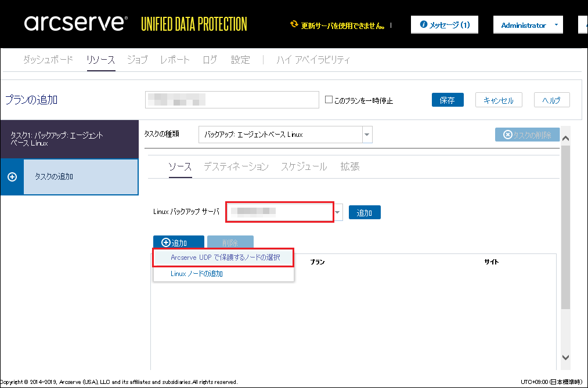Click the Linux バックアップ サーバ input field
The width and height of the screenshot is (588, 388).
280,212
